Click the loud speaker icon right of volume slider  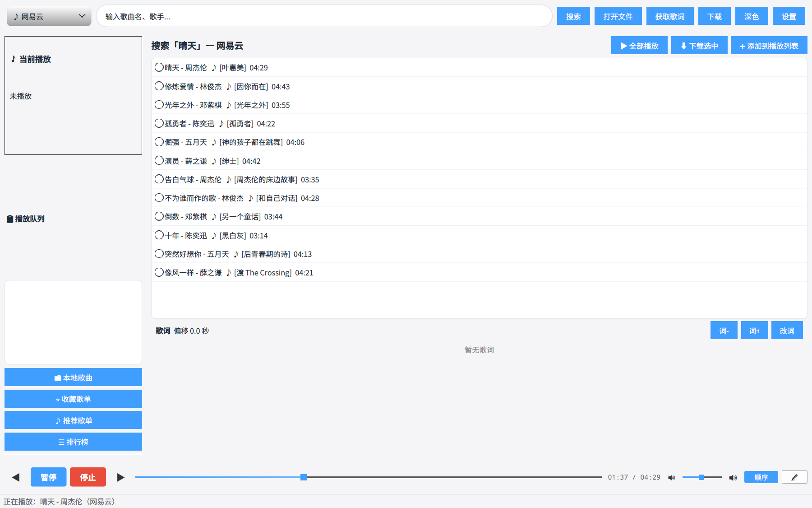pos(733,477)
